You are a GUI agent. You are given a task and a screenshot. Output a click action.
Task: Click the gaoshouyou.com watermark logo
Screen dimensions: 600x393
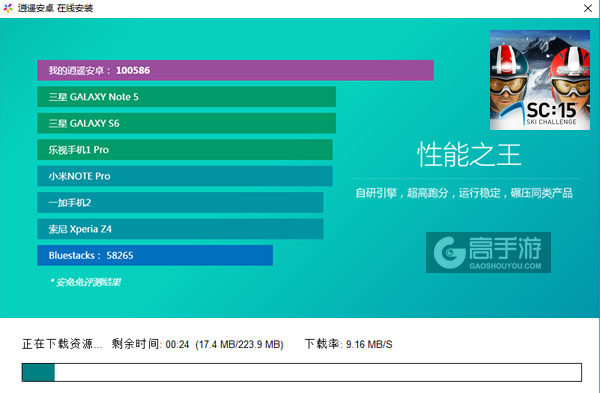488,252
